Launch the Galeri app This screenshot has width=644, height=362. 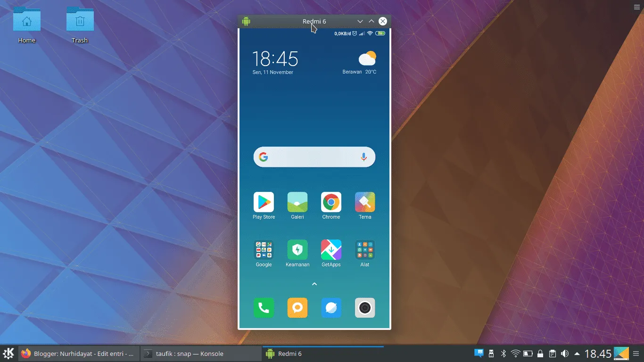pyautogui.click(x=297, y=202)
